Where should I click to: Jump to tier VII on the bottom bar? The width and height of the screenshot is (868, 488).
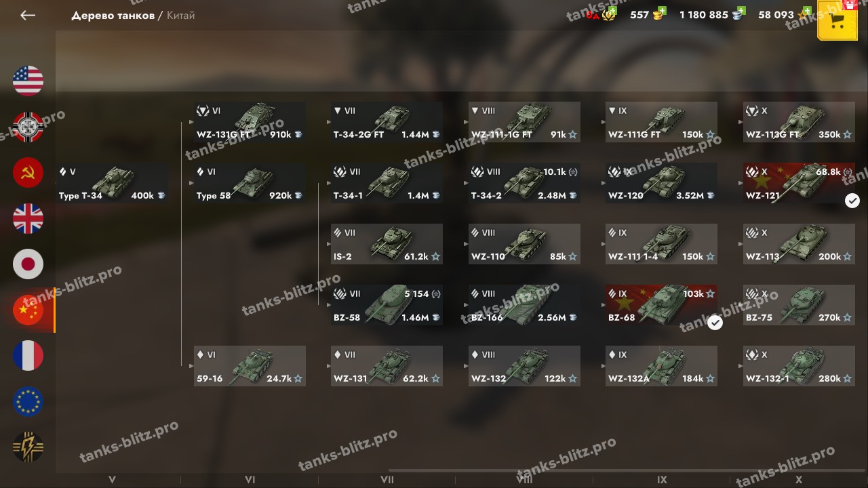[387, 479]
